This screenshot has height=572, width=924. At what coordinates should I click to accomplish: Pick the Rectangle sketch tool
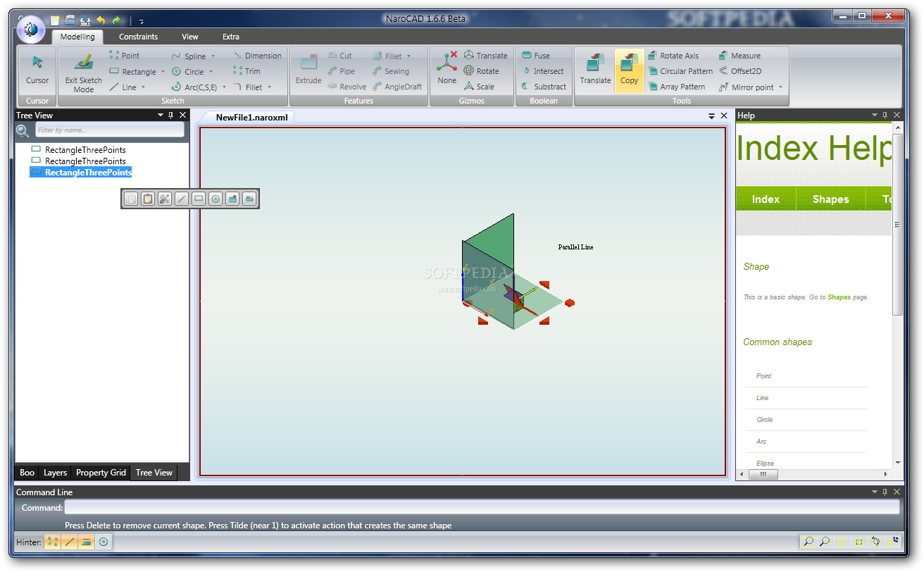coord(133,71)
